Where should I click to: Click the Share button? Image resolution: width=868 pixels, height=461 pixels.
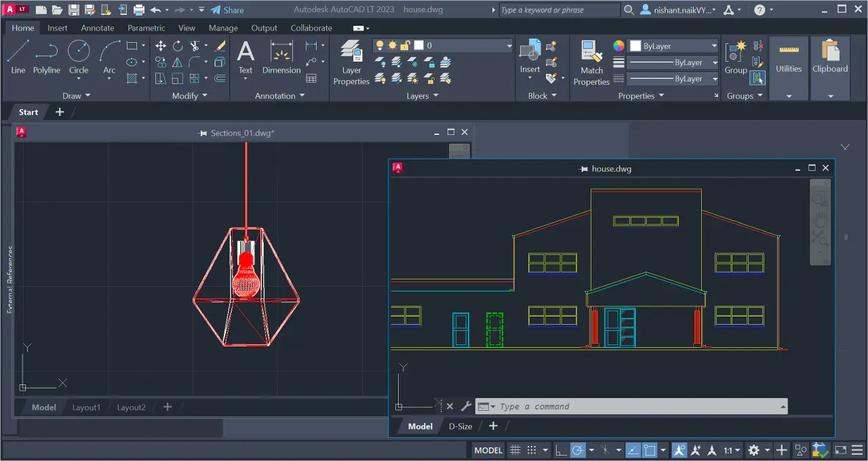click(x=227, y=10)
